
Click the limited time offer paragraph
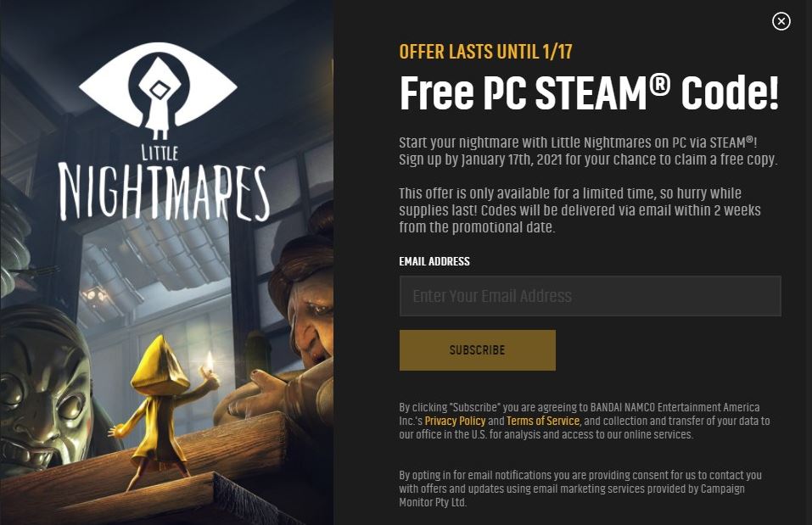[x=580, y=210]
